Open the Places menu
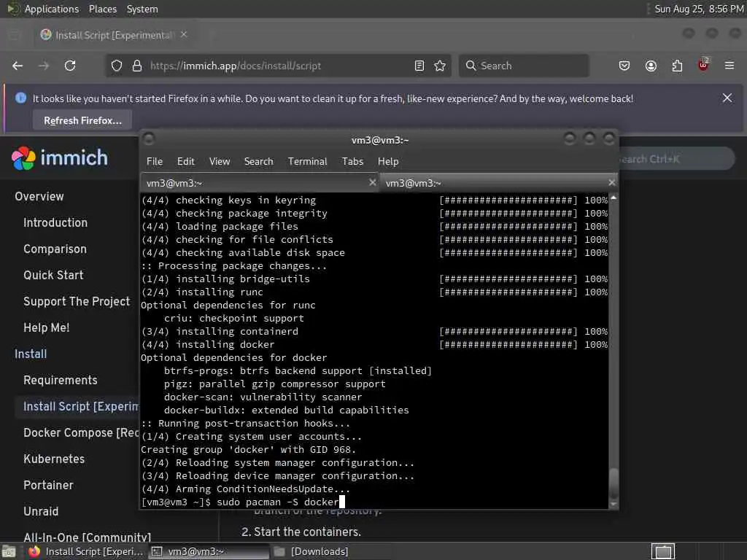 tap(102, 9)
